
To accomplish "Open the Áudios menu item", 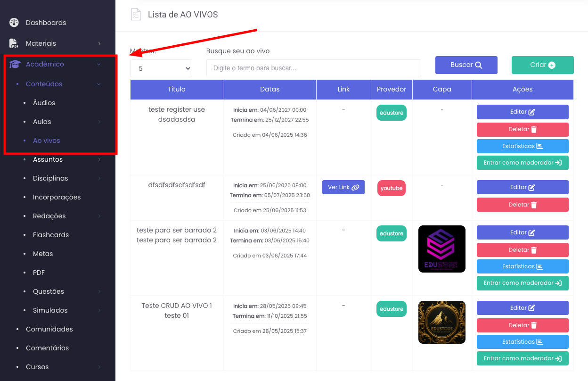I will coord(44,103).
